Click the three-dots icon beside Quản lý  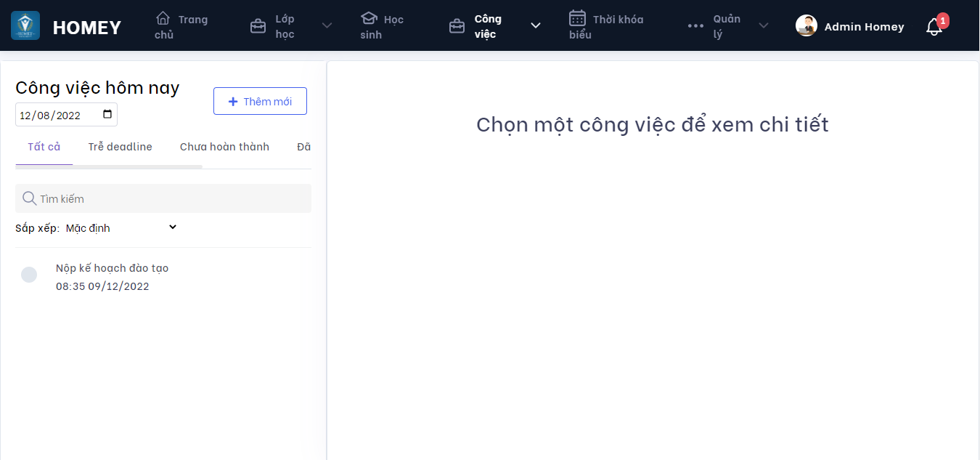[x=695, y=26]
